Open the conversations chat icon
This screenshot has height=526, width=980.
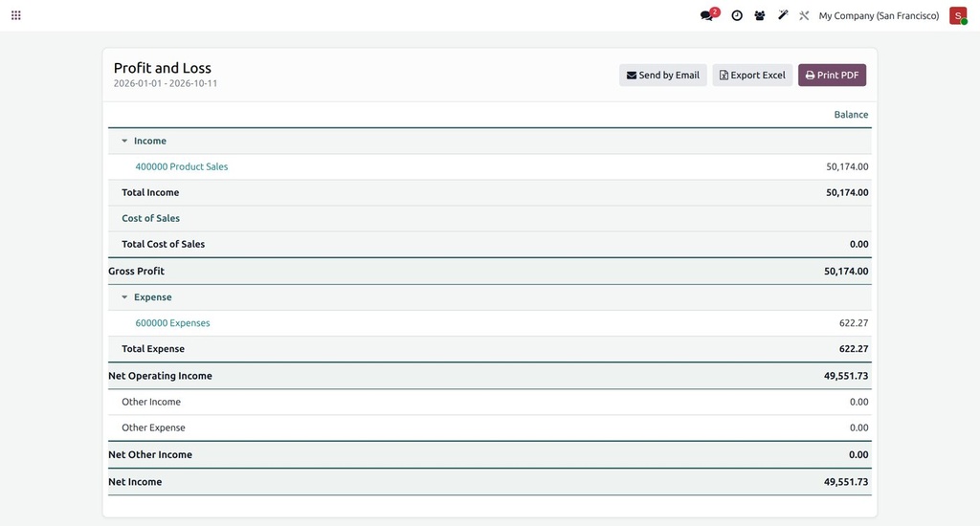click(709, 15)
